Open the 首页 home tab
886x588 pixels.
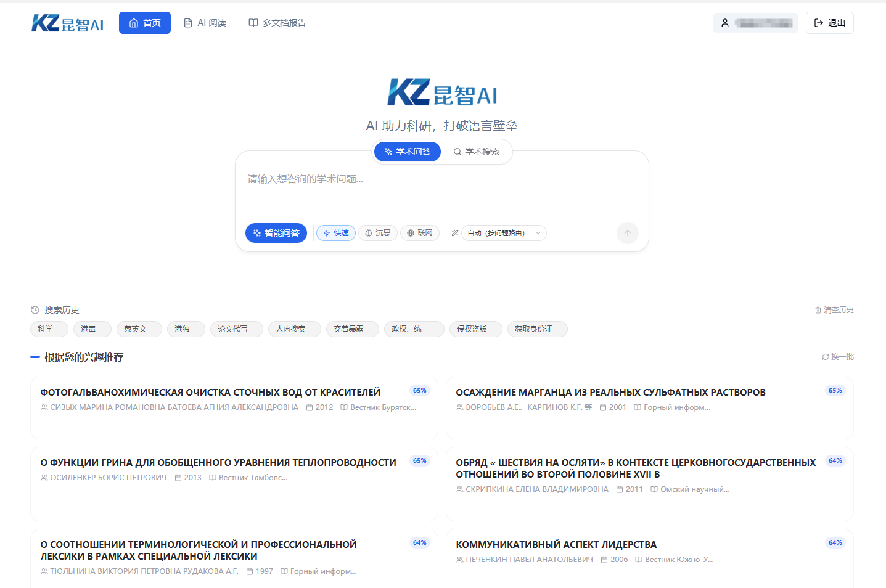point(145,23)
